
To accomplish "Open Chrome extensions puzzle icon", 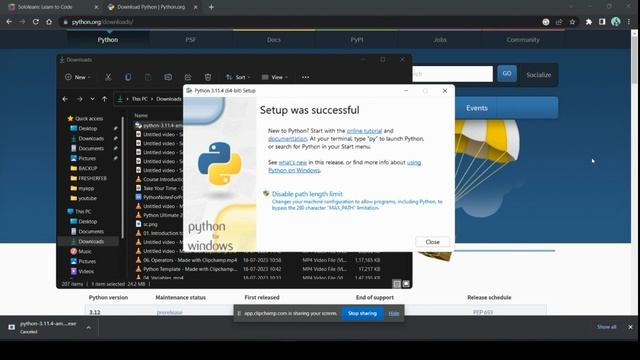I will [589, 22].
